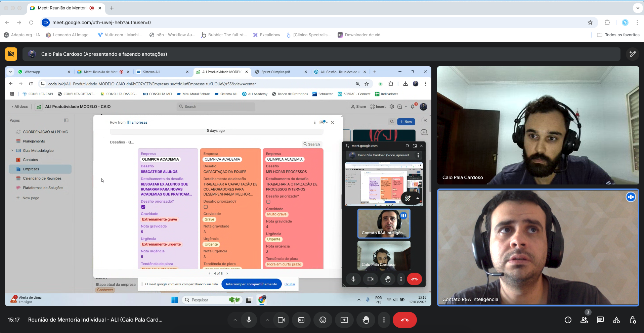Open the in-call chat panel
Viewport: 644px width, 333px height.
pos(600,320)
